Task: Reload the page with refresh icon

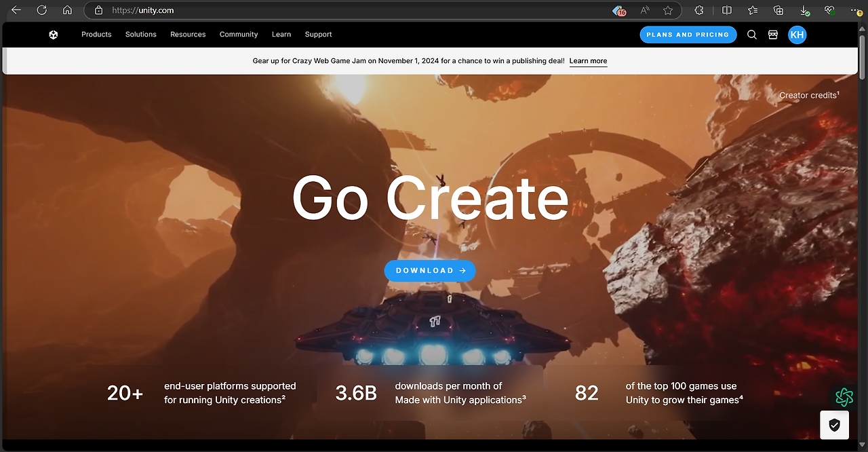Action: 42,10
